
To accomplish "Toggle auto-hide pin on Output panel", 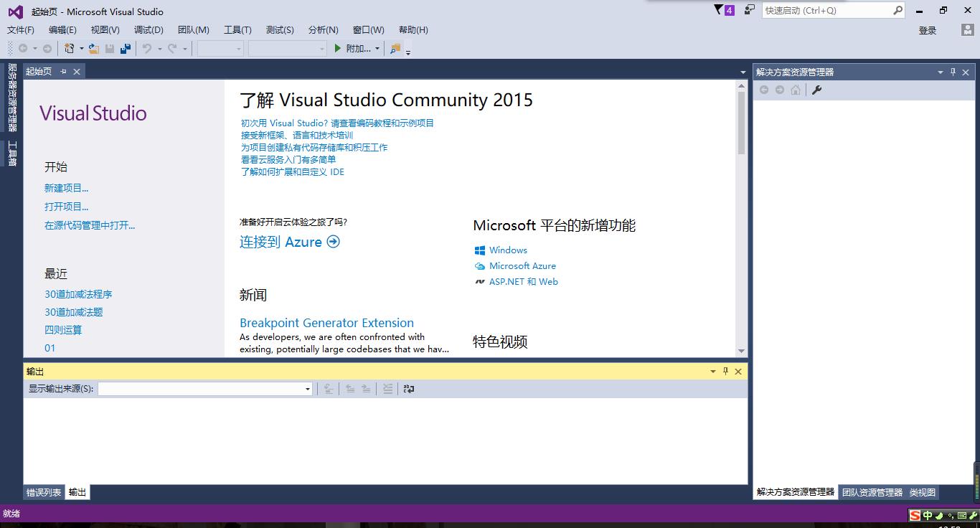I will pyautogui.click(x=725, y=371).
